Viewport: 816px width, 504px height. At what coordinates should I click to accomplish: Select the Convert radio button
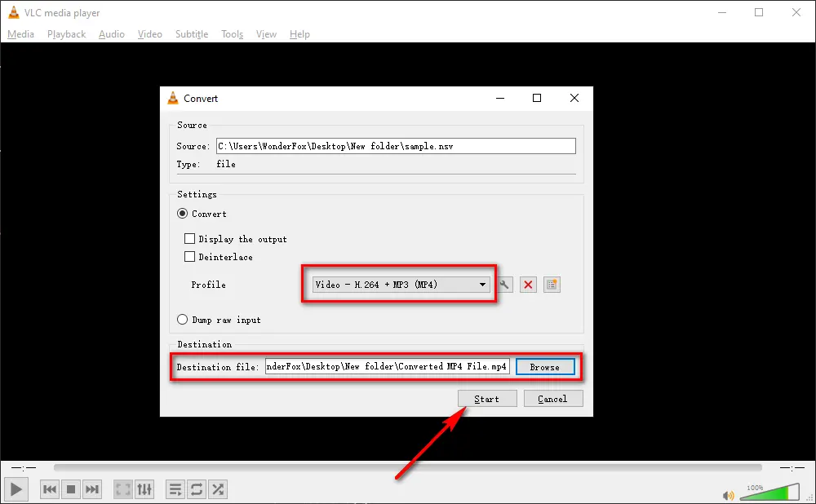coord(182,214)
